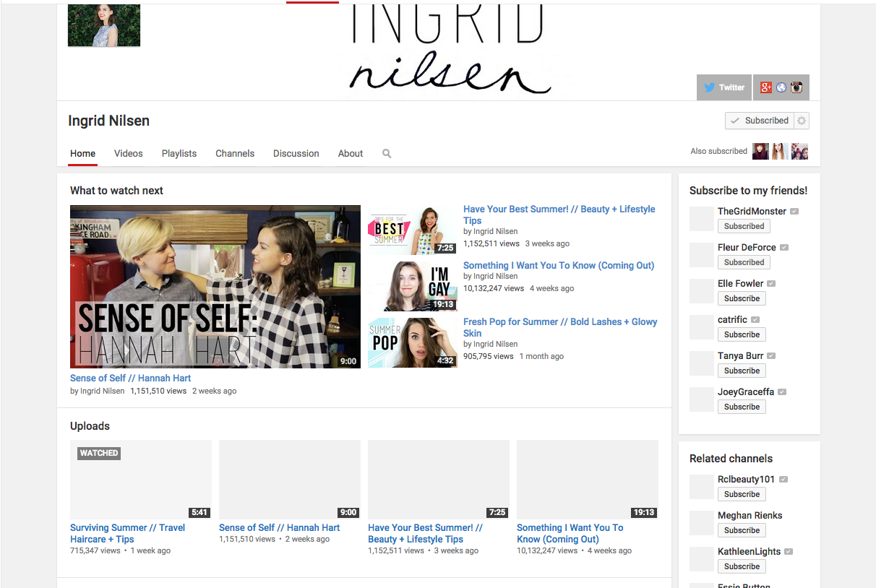876x588 pixels.
Task: Open uploads thumbnail with 7:25 duration
Action: 439,480
